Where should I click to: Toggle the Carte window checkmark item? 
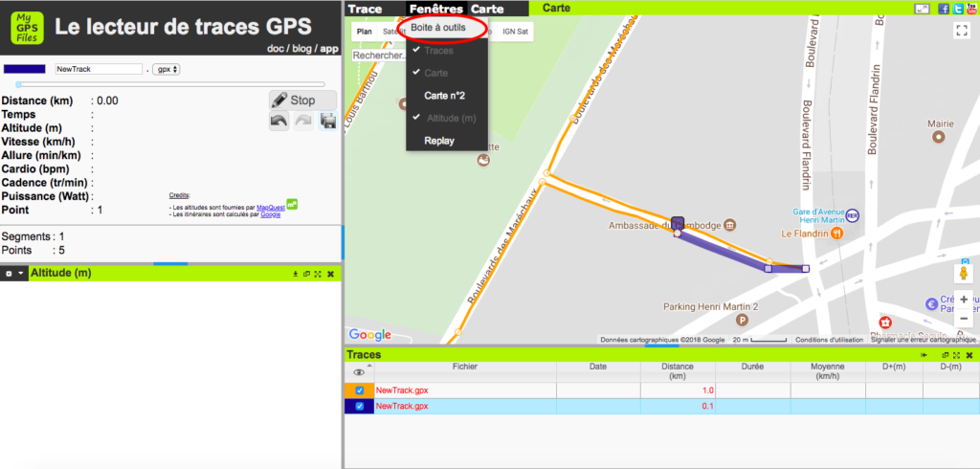click(446, 73)
